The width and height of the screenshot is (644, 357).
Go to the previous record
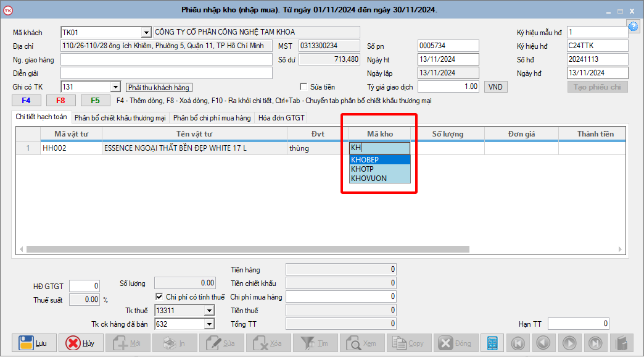pos(544,343)
